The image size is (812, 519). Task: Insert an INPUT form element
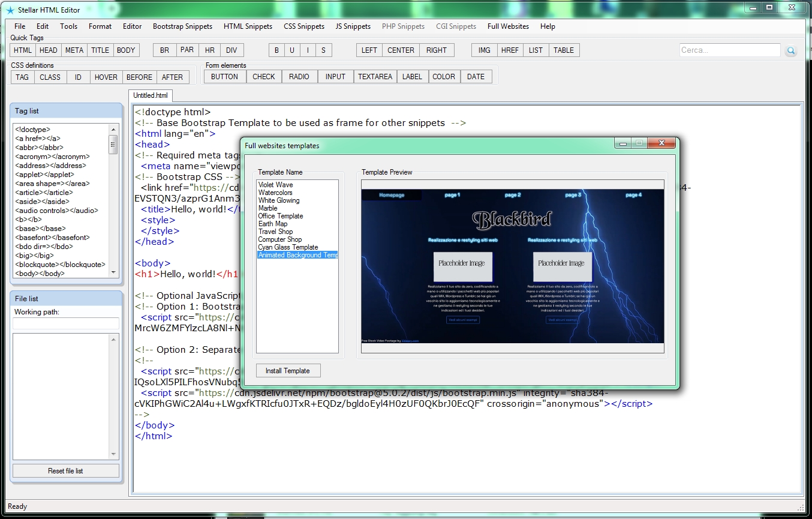(x=335, y=77)
